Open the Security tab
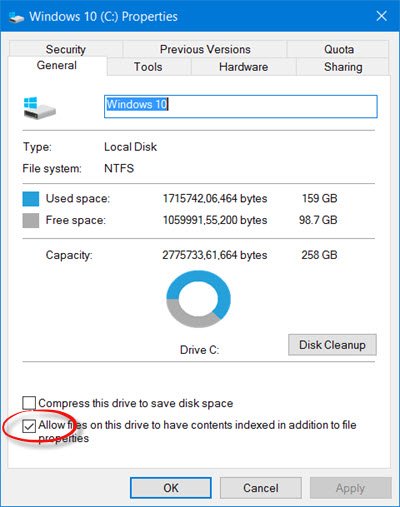This screenshot has height=507, width=400. tap(66, 49)
